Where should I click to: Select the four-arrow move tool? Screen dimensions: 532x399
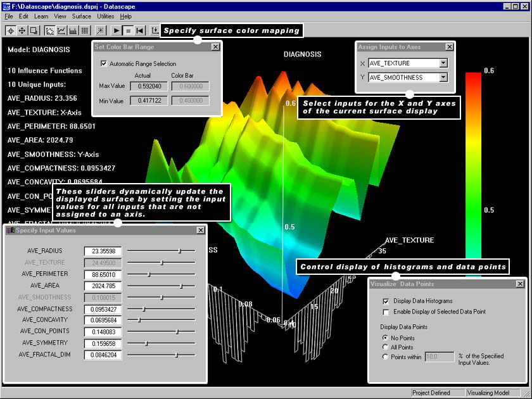pos(22,30)
